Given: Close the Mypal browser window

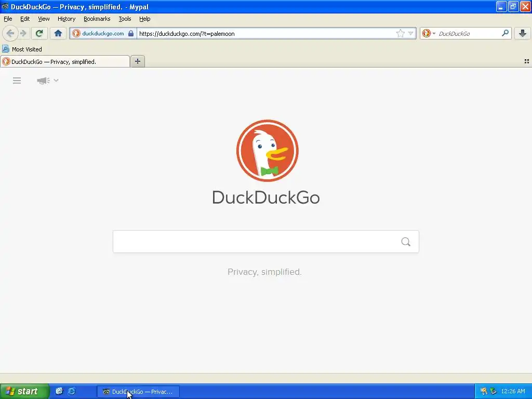Looking at the screenshot, I should [x=526, y=6].
